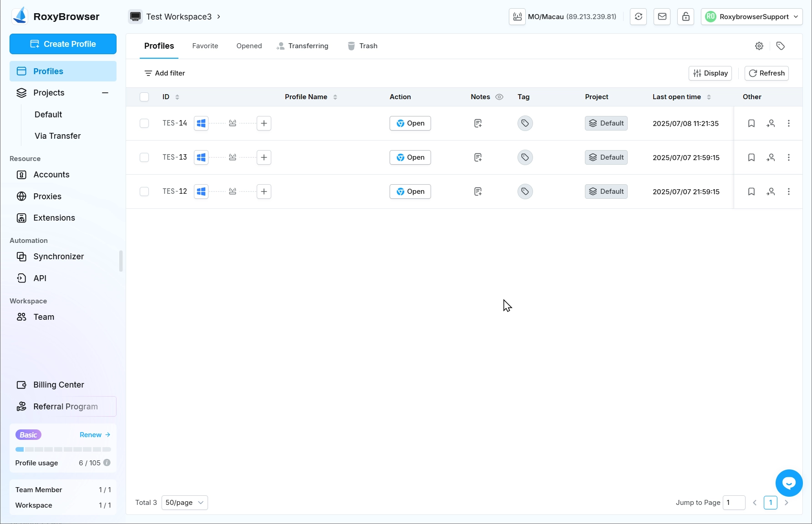812x524 pixels.
Task: Open the 50/page size dropdown
Action: click(184, 503)
